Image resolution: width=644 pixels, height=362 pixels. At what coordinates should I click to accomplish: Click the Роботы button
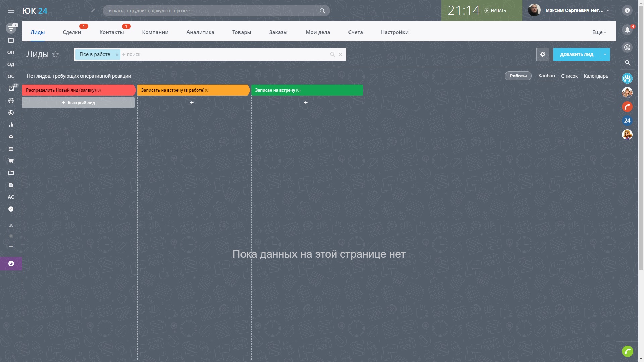pyautogui.click(x=518, y=76)
